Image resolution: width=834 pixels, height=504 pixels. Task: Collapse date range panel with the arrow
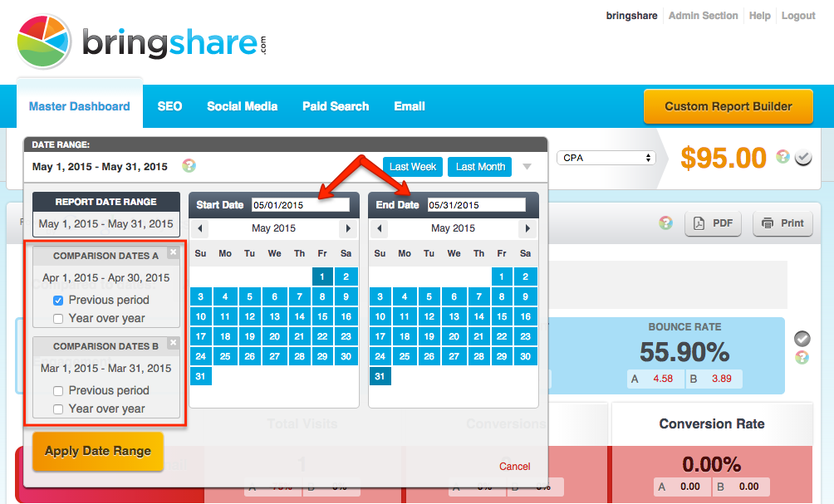(527, 166)
